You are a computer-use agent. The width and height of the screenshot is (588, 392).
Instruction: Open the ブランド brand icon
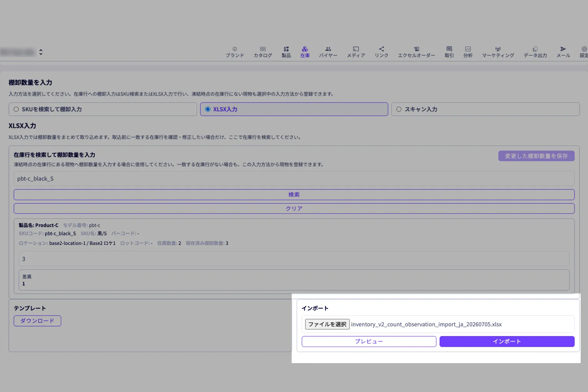click(x=235, y=49)
